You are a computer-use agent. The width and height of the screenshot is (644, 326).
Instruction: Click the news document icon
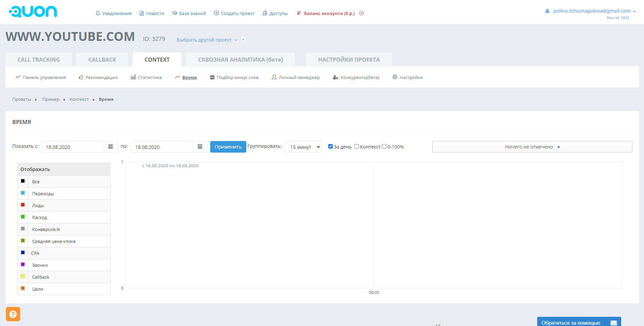click(x=142, y=13)
